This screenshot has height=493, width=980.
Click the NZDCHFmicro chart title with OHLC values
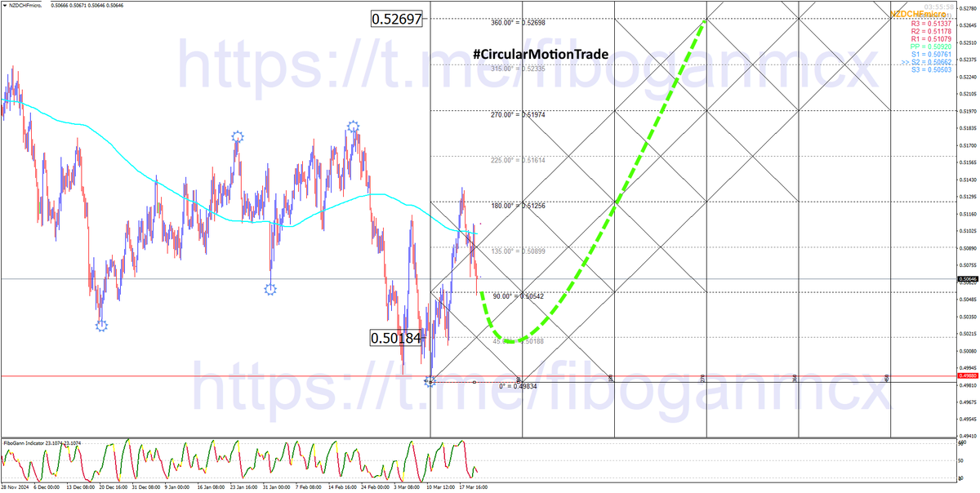click(x=63, y=6)
